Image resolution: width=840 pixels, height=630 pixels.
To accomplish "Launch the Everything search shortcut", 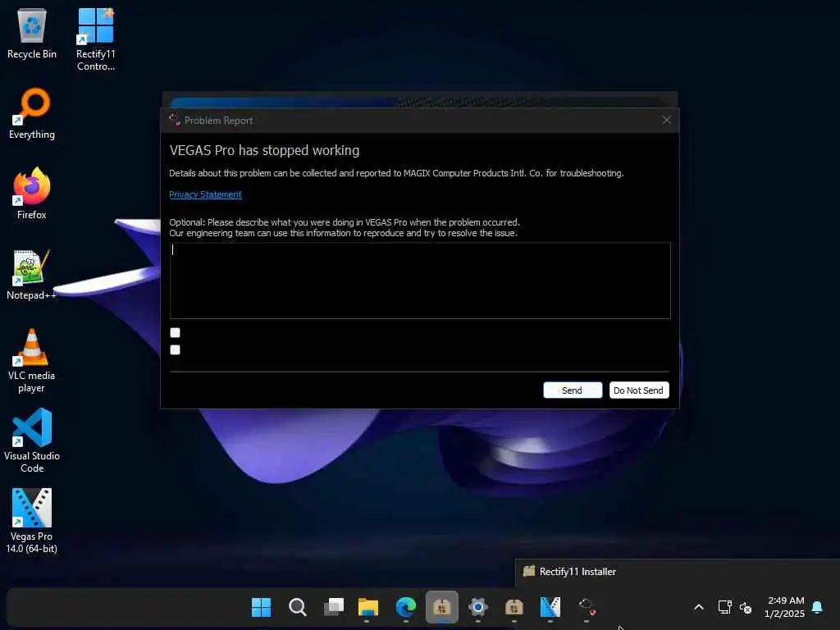I will [32, 113].
